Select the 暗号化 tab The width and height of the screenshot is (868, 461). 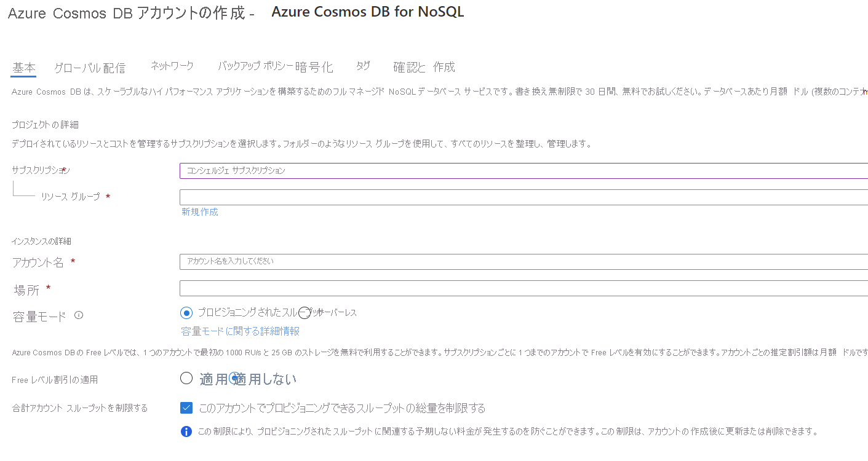(x=314, y=67)
